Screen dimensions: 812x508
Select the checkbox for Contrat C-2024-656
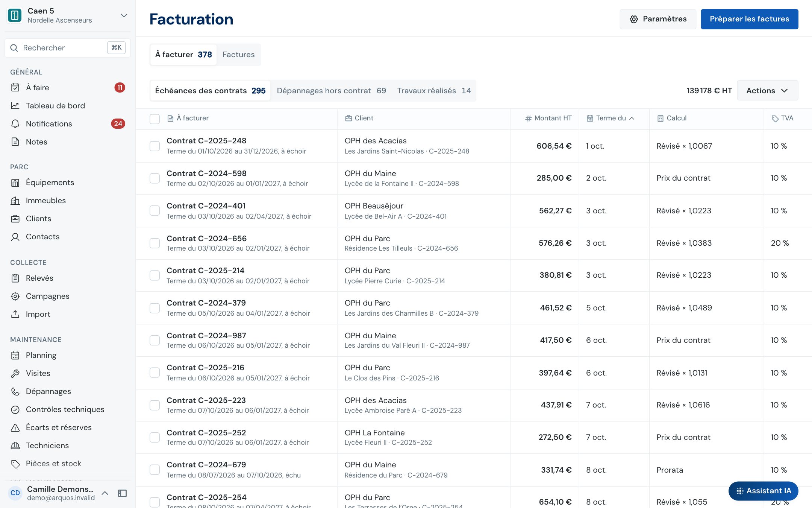(155, 243)
